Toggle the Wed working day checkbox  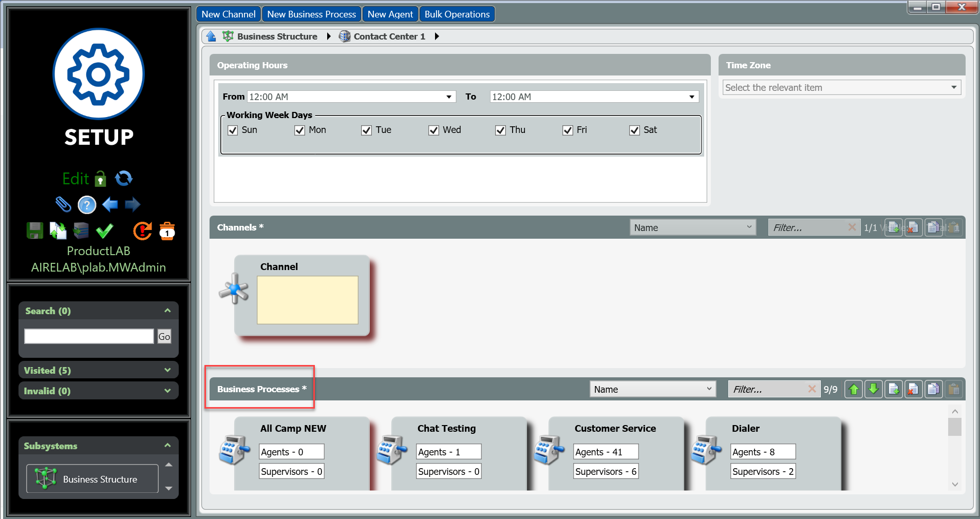434,130
